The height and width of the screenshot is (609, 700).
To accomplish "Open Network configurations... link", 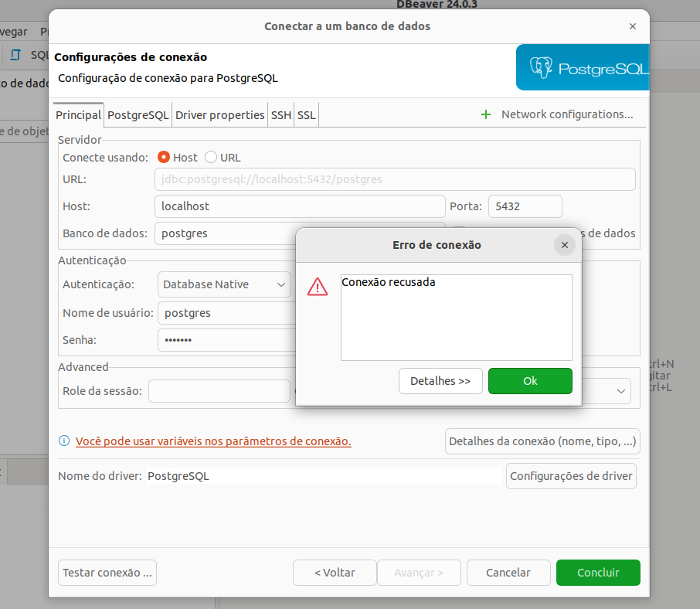I will point(567,114).
